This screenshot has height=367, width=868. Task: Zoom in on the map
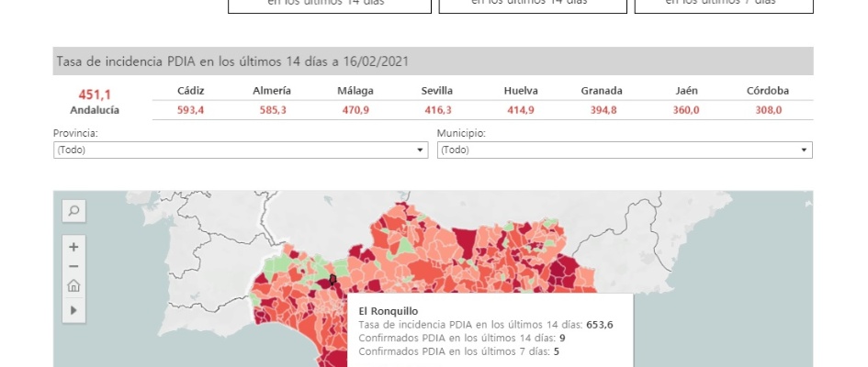tap(73, 247)
